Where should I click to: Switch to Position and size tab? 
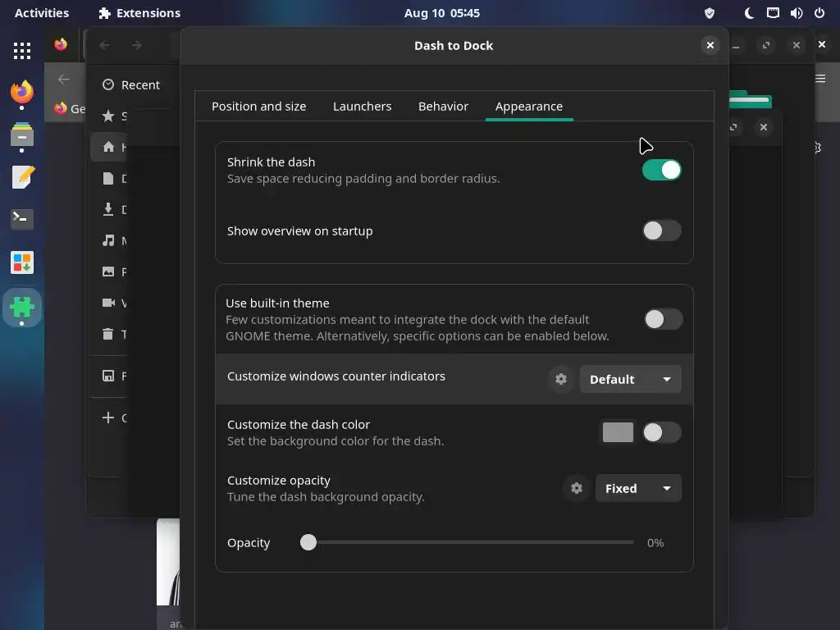258,106
